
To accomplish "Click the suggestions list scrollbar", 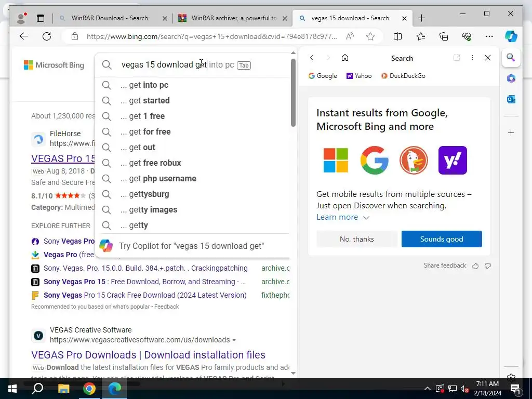I will click(293, 92).
